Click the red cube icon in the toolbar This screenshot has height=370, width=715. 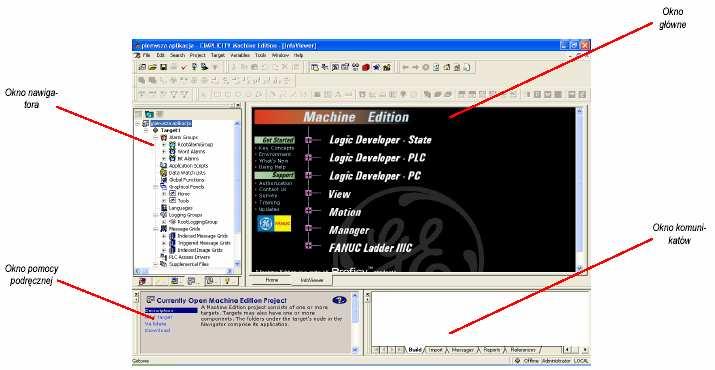coord(366,68)
